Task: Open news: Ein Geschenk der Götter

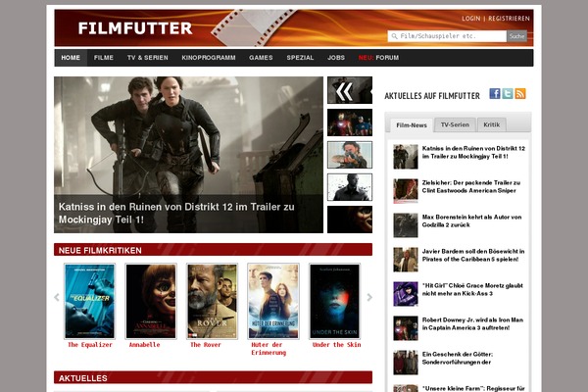Action: click(458, 359)
